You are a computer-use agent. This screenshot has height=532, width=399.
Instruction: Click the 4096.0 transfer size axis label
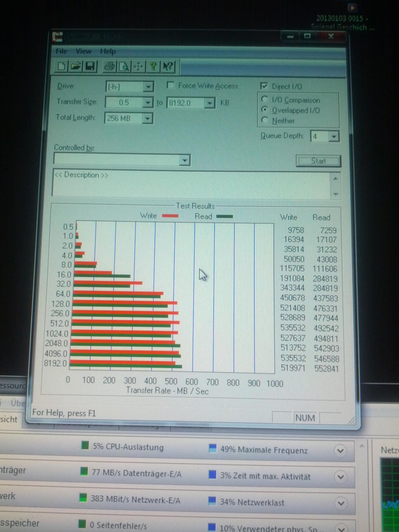tap(56, 353)
